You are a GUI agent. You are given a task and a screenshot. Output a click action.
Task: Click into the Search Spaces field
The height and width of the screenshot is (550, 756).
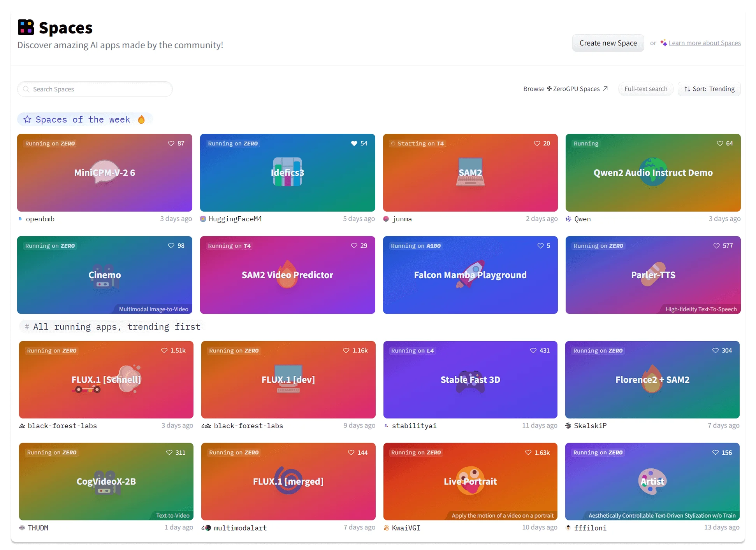coord(95,89)
